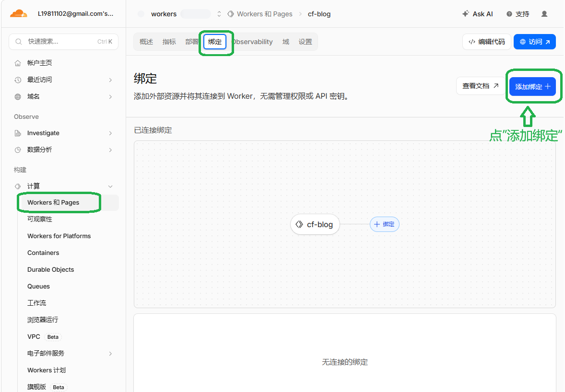Click the diamond icon beside 计算

click(x=18, y=186)
